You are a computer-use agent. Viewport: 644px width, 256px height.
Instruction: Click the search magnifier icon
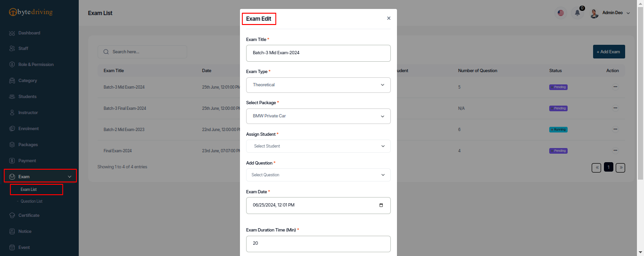(106, 52)
